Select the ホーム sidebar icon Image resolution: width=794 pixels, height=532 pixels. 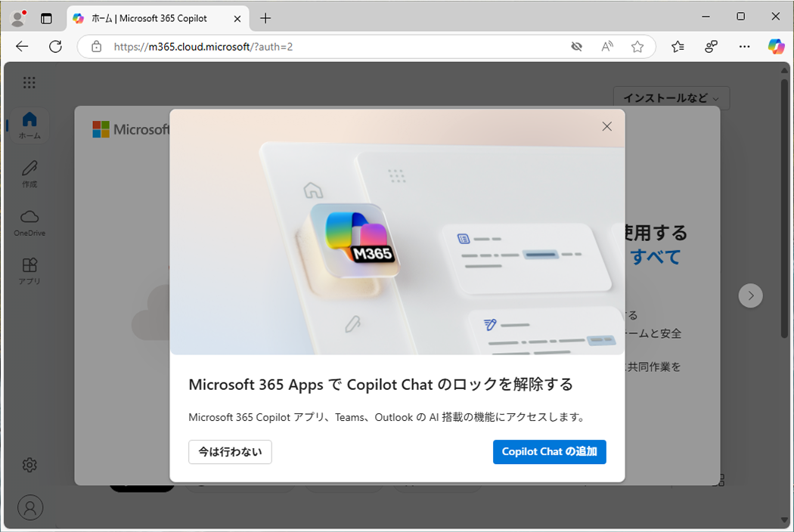(29, 125)
